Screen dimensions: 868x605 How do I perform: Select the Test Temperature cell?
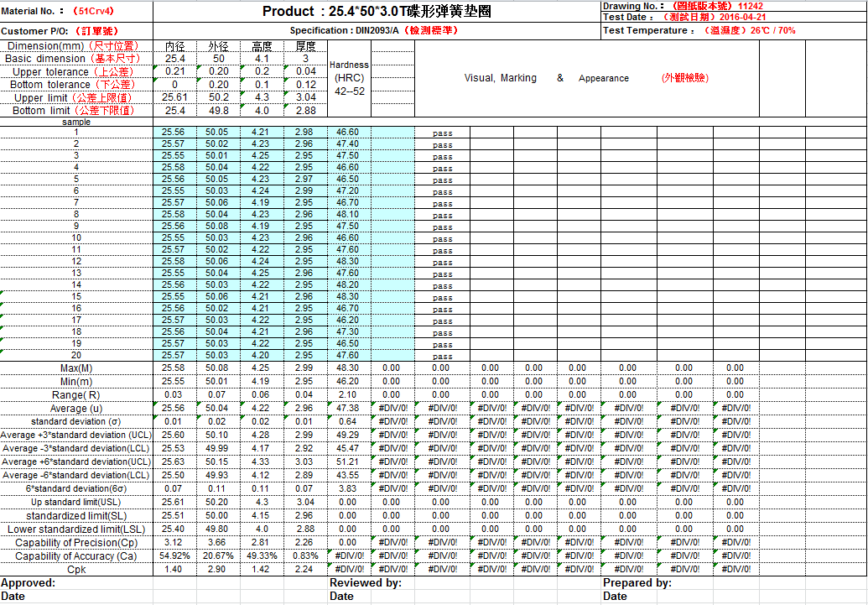tap(699, 30)
